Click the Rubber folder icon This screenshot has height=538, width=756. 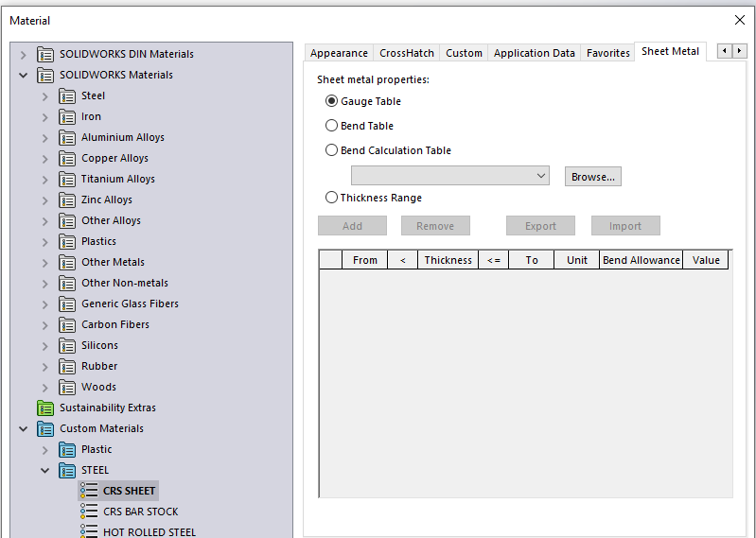click(x=67, y=366)
